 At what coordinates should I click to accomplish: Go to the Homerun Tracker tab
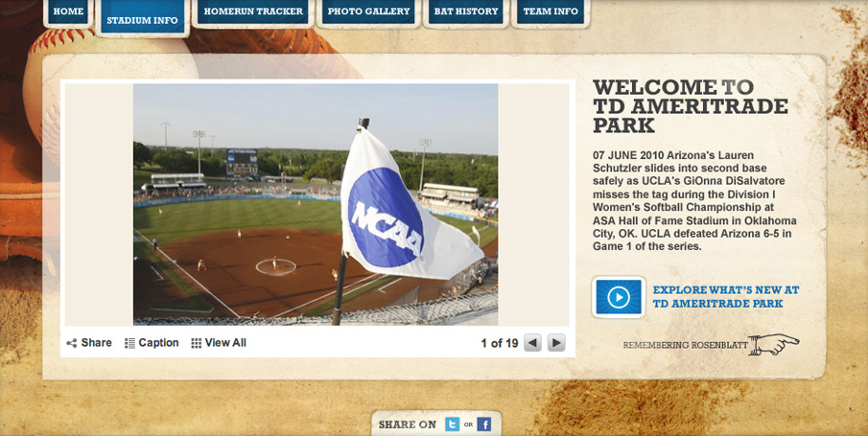pyautogui.click(x=253, y=12)
